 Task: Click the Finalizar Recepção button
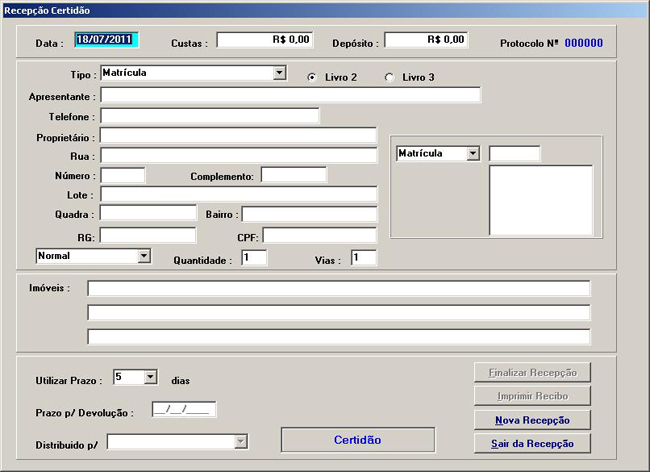(x=532, y=373)
